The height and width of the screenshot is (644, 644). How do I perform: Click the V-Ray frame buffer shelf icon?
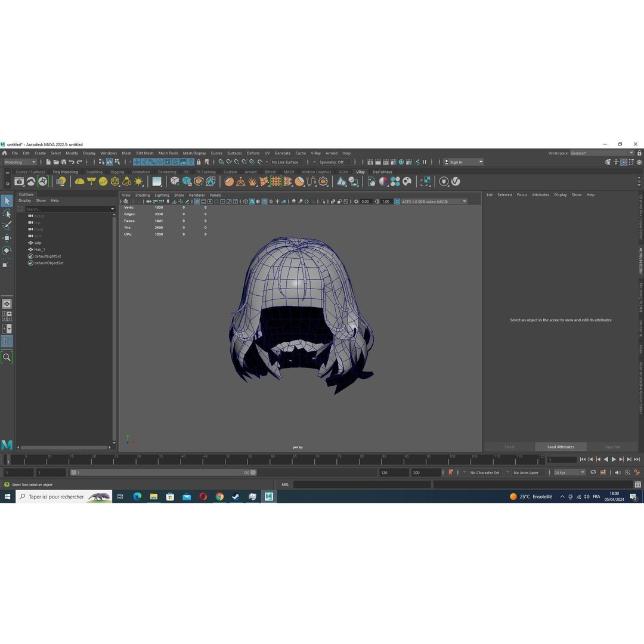19,181
